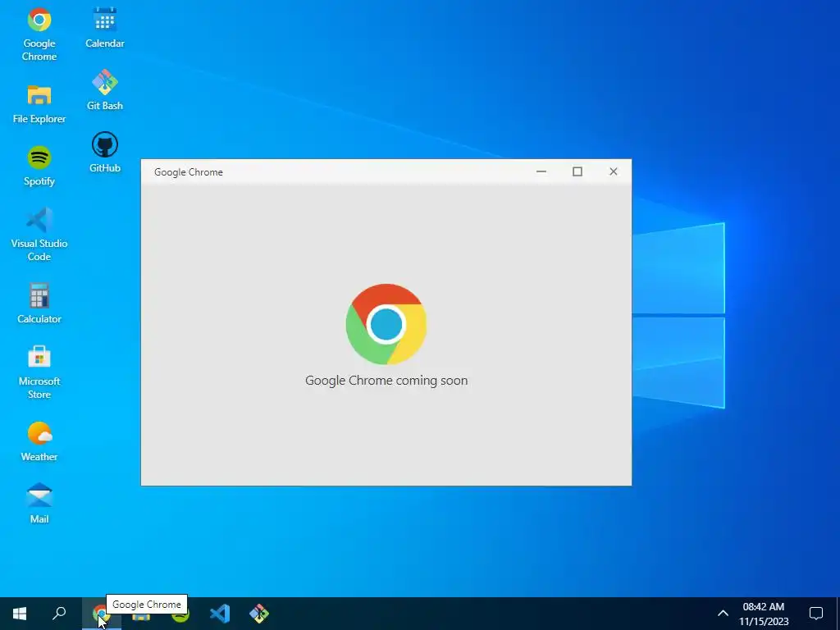Open the Google Chrome desktop icon
Screen dimensions: 840x630
(x=39, y=34)
